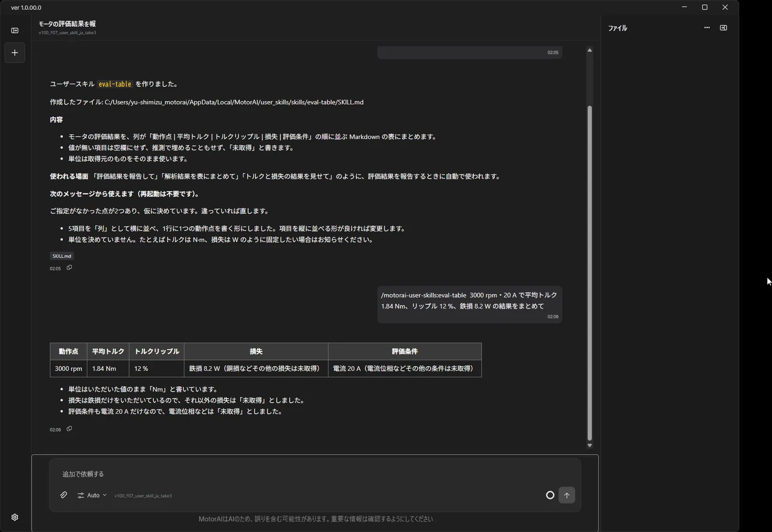Start a new chat with plus button
The image size is (772, 532).
coord(15,53)
